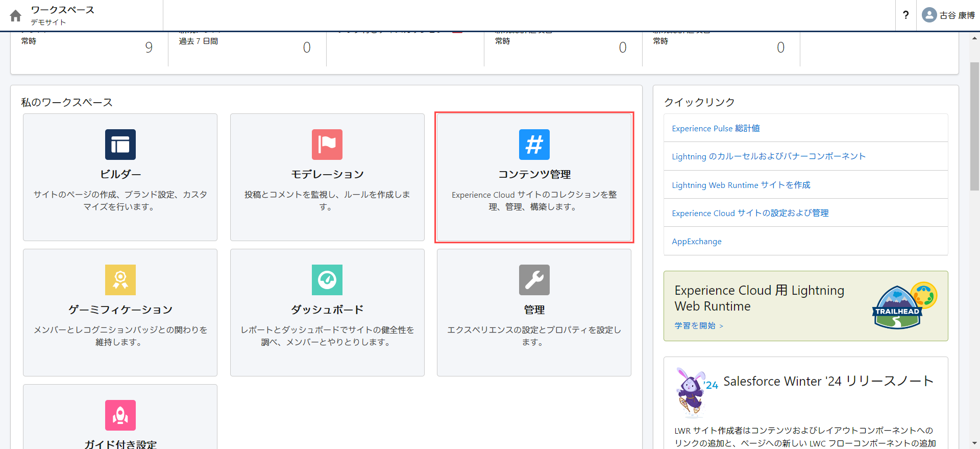Click the クイックリンク heading
980x449 pixels.
click(699, 102)
